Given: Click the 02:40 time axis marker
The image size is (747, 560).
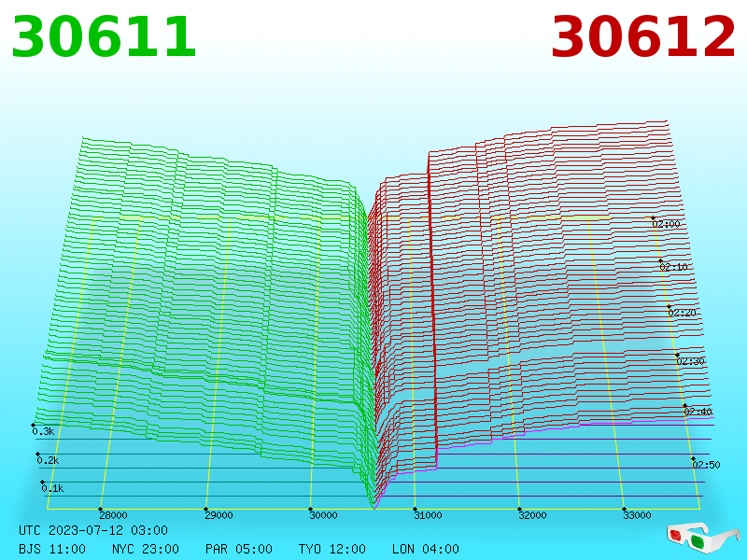Looking at the screenshot, I should [698, 412].
